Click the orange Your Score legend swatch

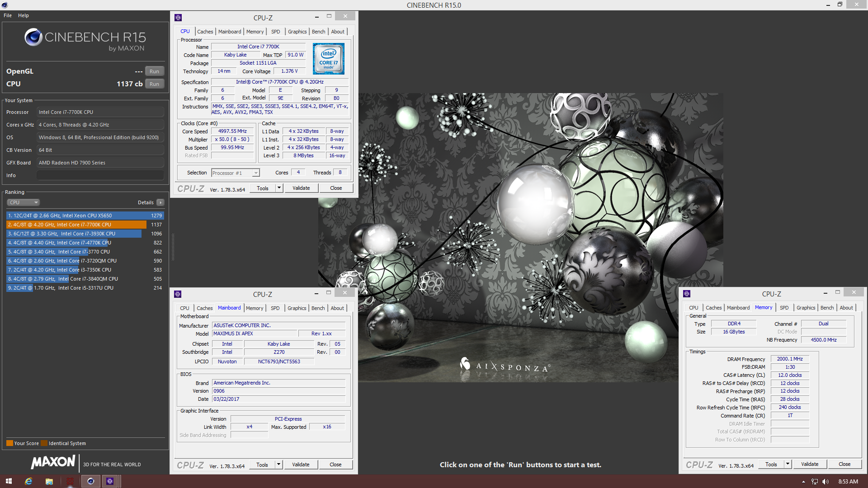9,443
